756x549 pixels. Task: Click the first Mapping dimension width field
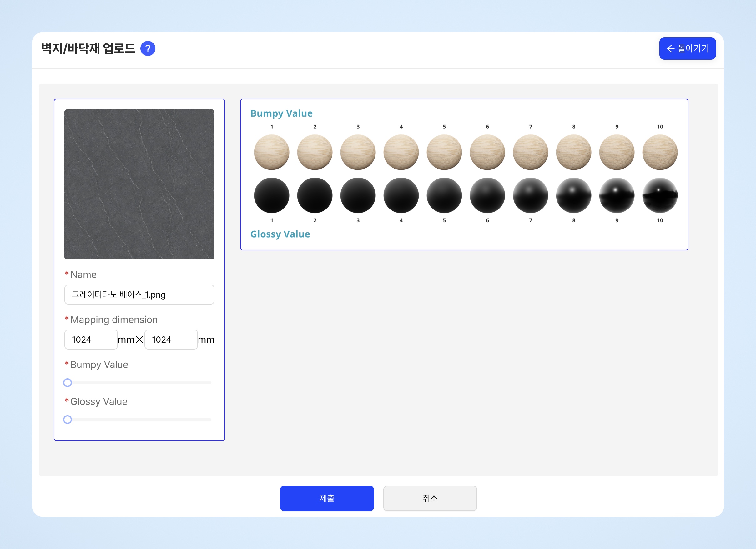(x=91, y=339)
